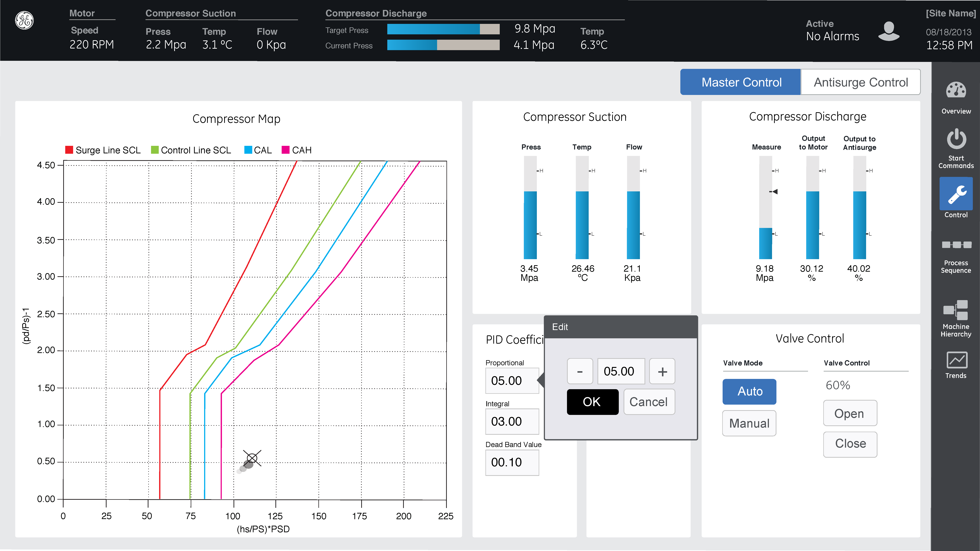Image resolution: width=980 pixels, height=551 pixels.
Task: Click the Compressor Map title
Action: coord(236,119)
